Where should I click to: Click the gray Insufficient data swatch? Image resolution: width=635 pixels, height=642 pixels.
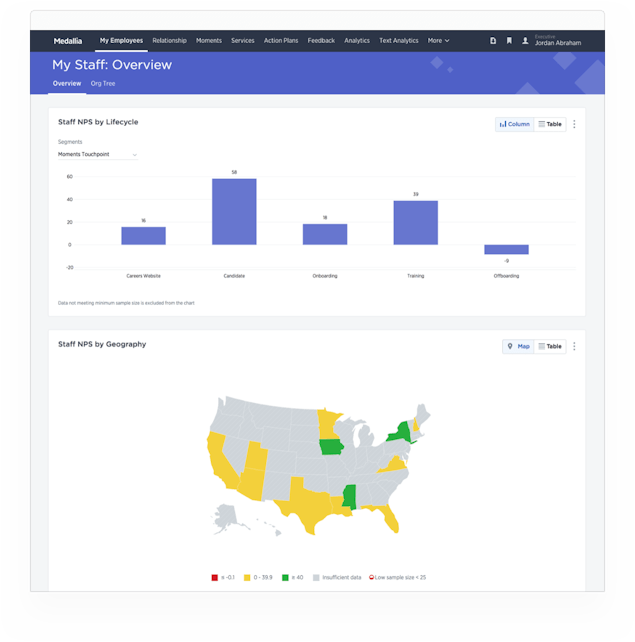click(x=316, y=577)
